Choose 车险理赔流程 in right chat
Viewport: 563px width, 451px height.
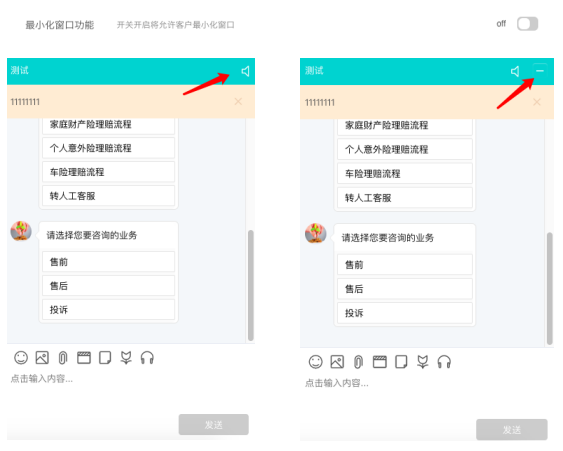click(405, 174)
